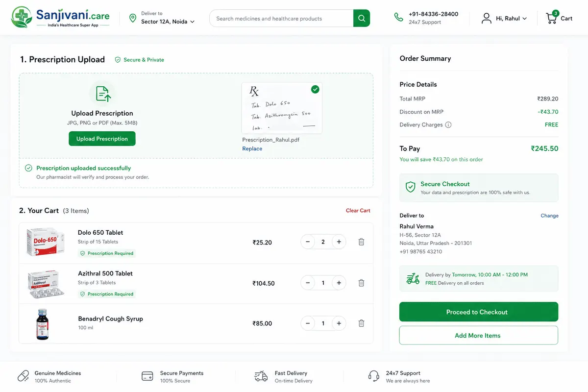The width and height of the screenshot is (588, 392).
Task: Click the Secure Payments card icon
Action: point(147,376)
